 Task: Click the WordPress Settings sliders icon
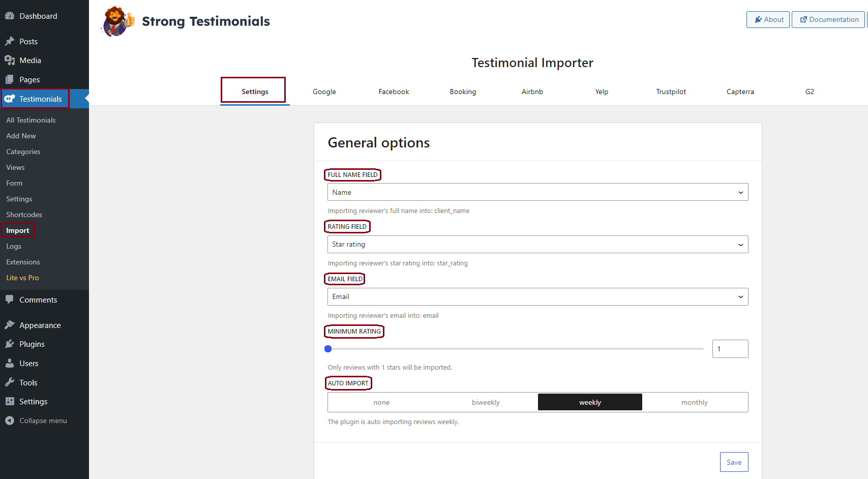click(10, 401)
